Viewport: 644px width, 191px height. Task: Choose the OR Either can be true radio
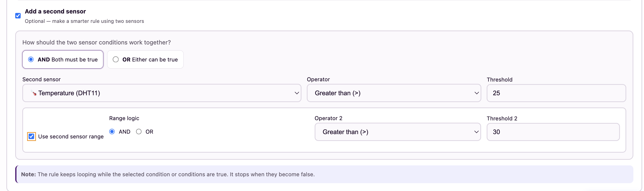point(116,59)
